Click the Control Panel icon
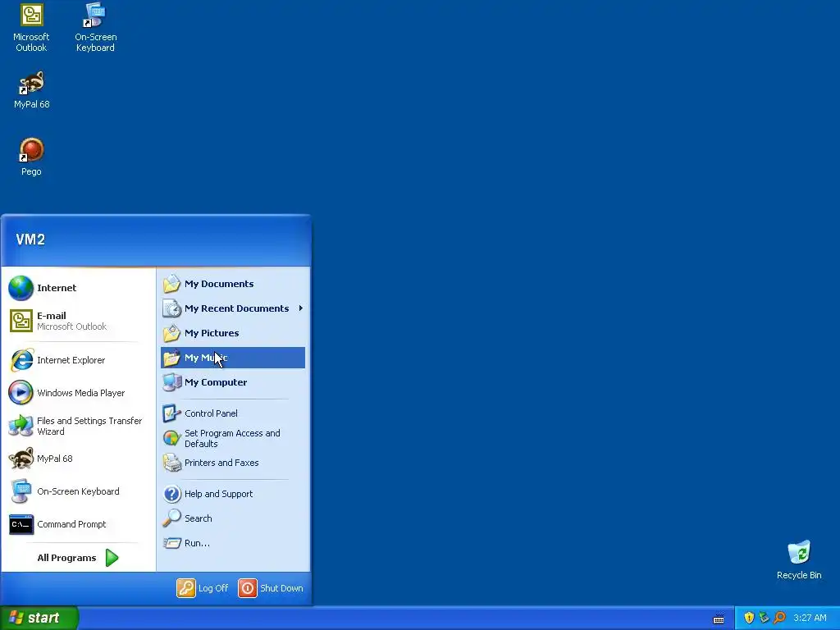The height and width of the screenshot is (630, 840). (172, 413)
